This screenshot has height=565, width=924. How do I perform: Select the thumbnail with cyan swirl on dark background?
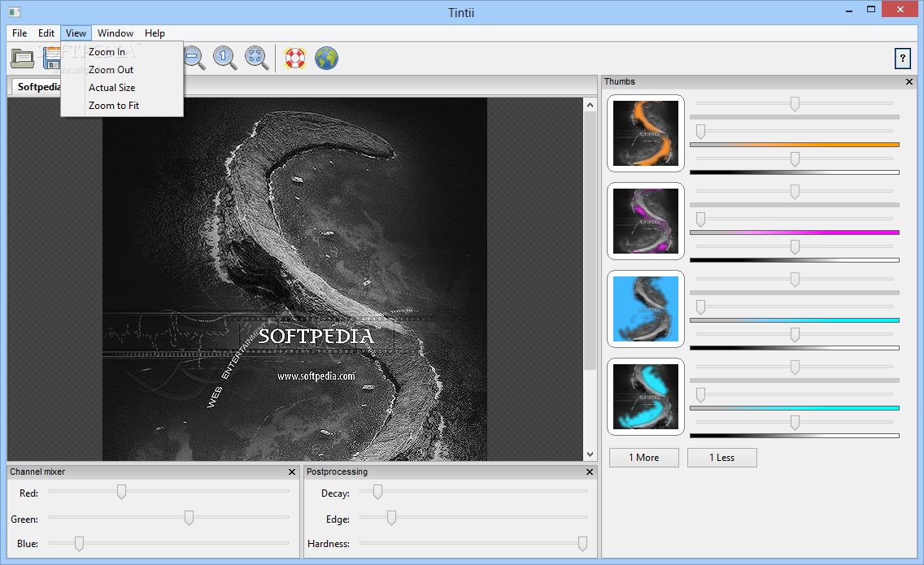pos(646,397)
